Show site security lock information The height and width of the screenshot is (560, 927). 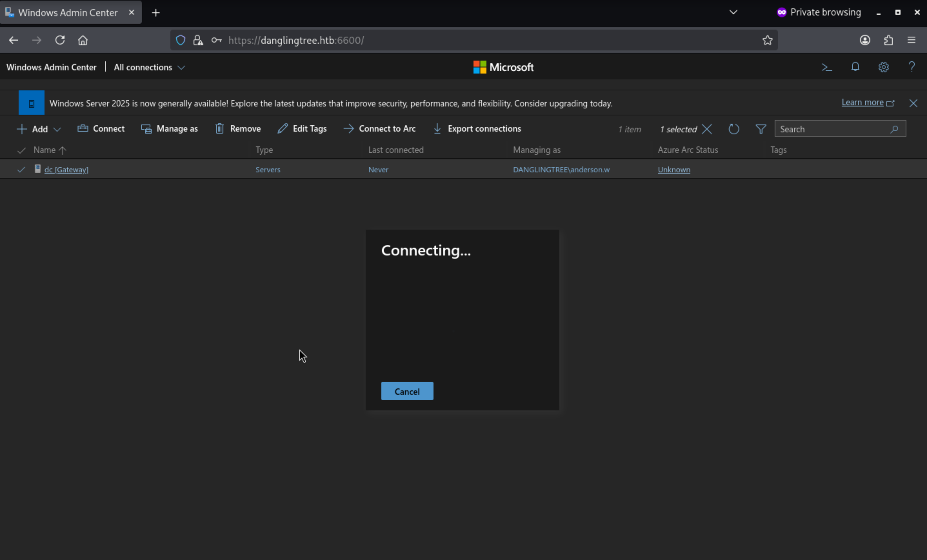click(198, 40)
